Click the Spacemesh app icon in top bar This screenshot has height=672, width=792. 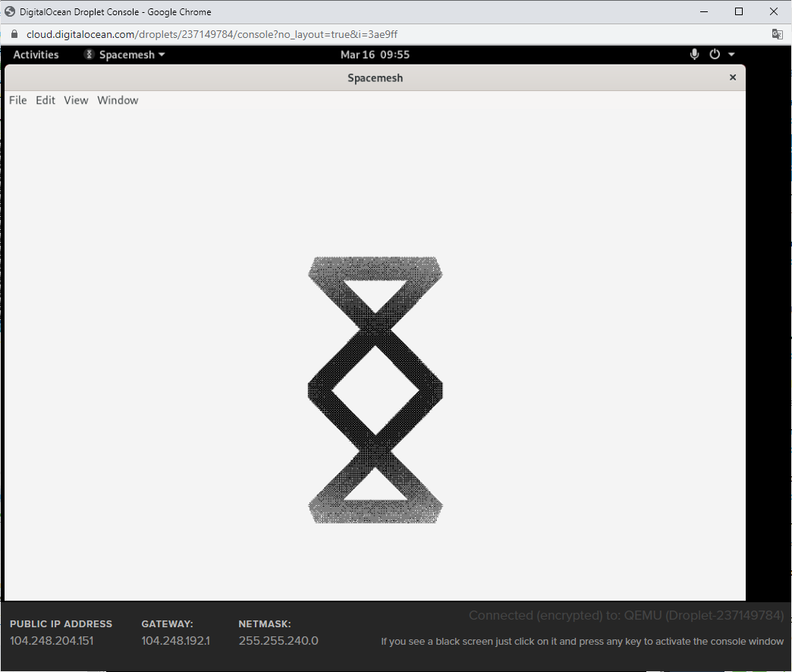coord(89,55)
